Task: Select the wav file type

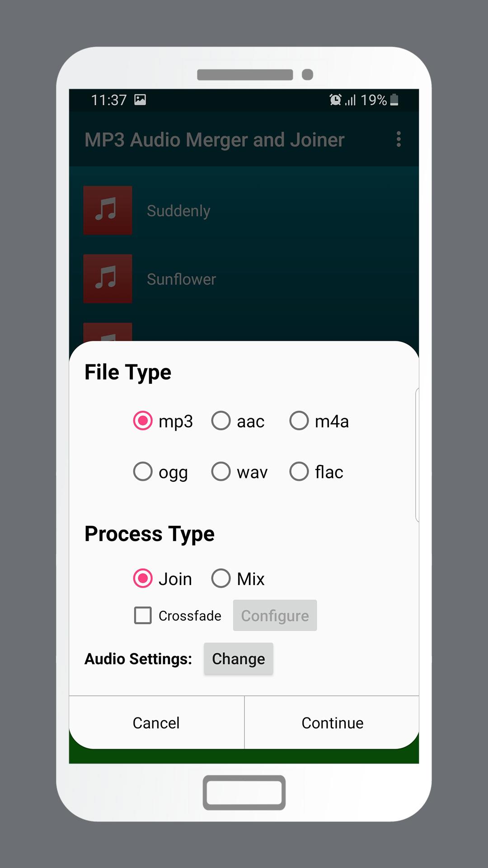Action: [221, 472]
